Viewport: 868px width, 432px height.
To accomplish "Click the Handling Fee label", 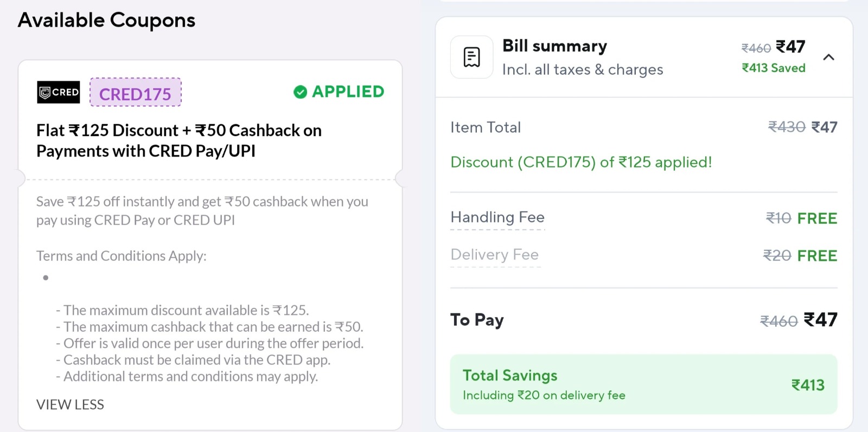I will (497, 217).
